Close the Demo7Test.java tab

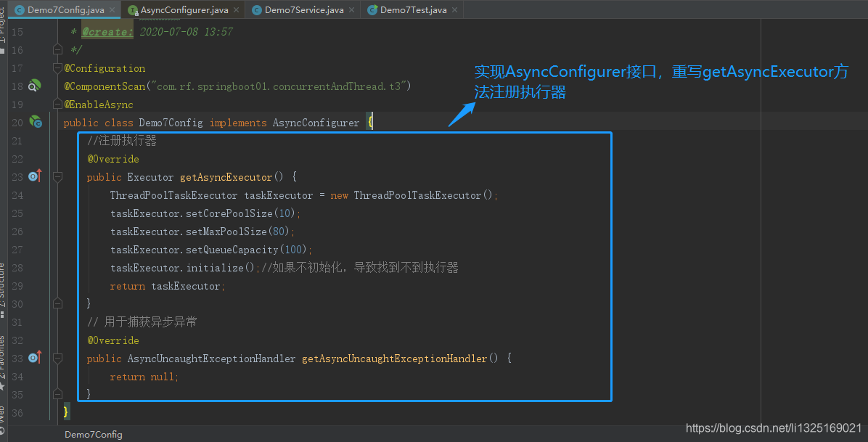click(454, 10)
